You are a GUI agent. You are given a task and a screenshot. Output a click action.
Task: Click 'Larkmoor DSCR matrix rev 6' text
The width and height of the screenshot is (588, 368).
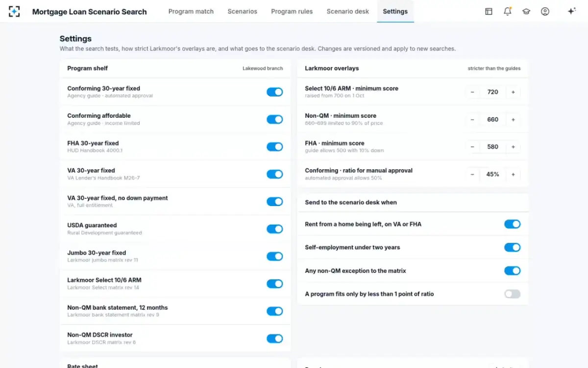[x=101, y=342]
